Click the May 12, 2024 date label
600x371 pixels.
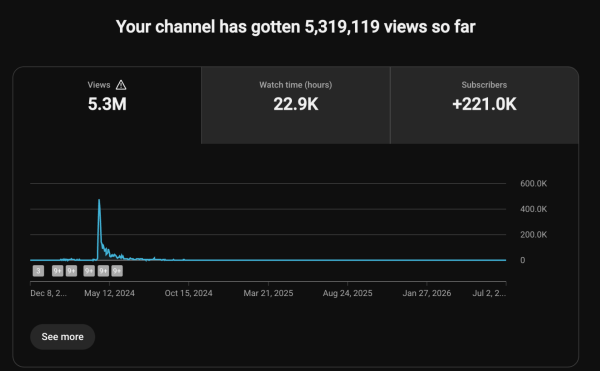tap(109, 293)
